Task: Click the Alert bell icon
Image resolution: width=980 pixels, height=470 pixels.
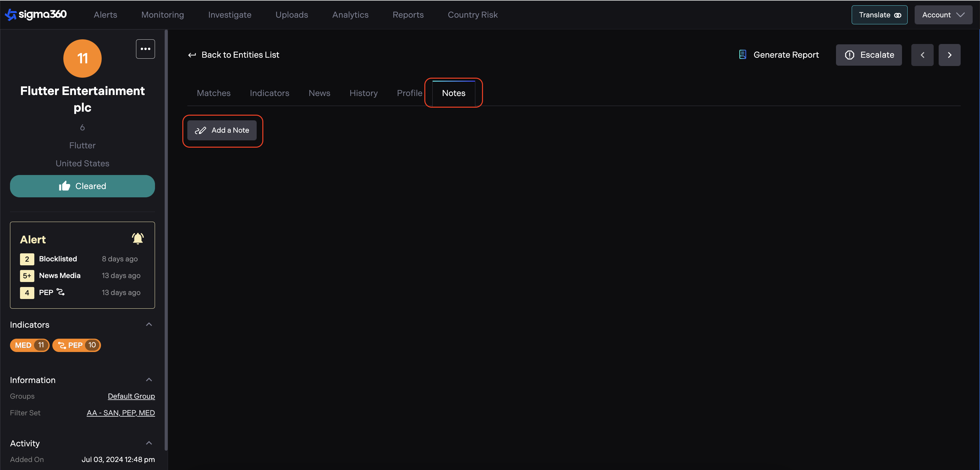Action: pyautogui.click(x=137, y=239)
